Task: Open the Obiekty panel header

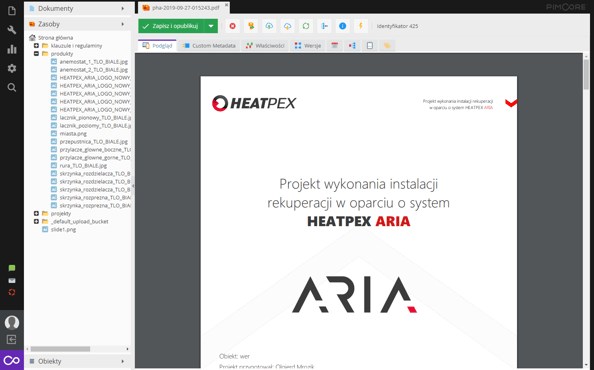Action: click(79, 361)
